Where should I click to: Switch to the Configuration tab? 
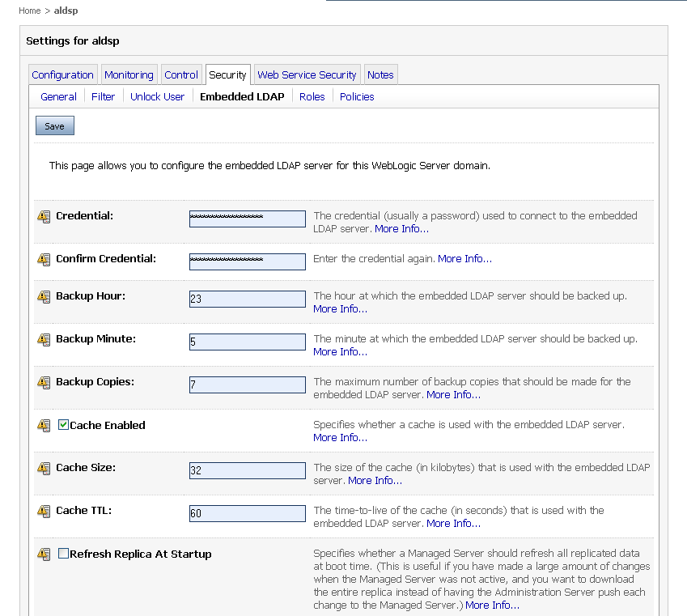[62, 75]
